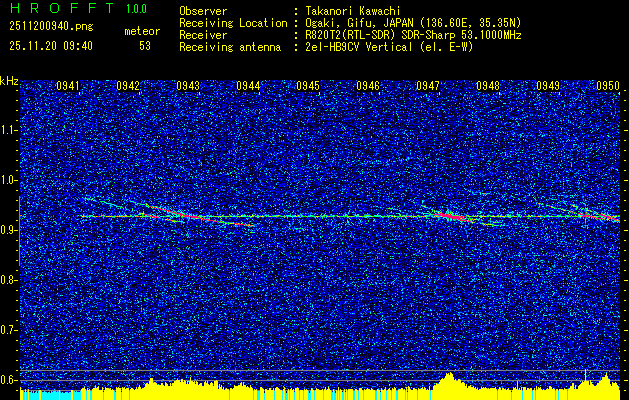Screen dimensions: 629x400
Task: Click the 0949 time marker
Action: click(548, 86)
